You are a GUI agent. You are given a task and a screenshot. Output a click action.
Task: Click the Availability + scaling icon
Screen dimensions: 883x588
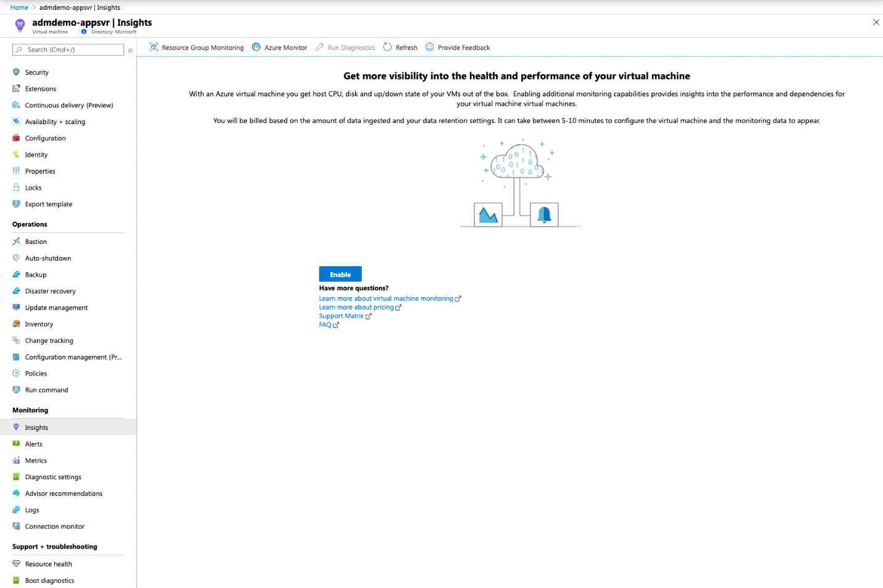click(x=16, y=122)
